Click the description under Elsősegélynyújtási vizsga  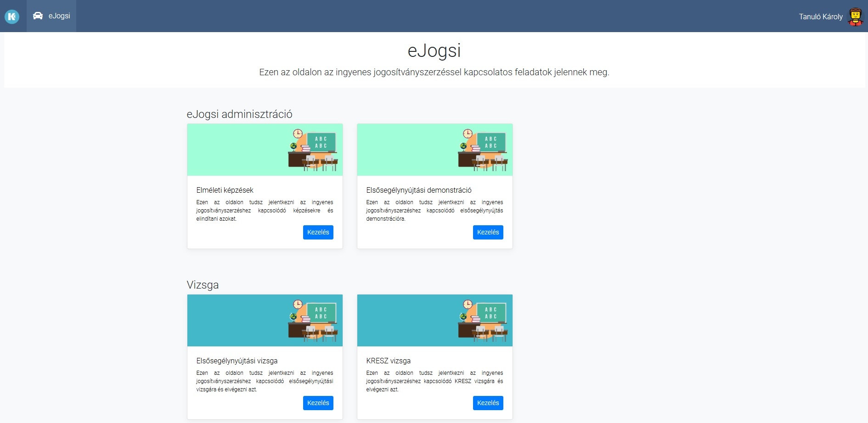click(265, 381)
